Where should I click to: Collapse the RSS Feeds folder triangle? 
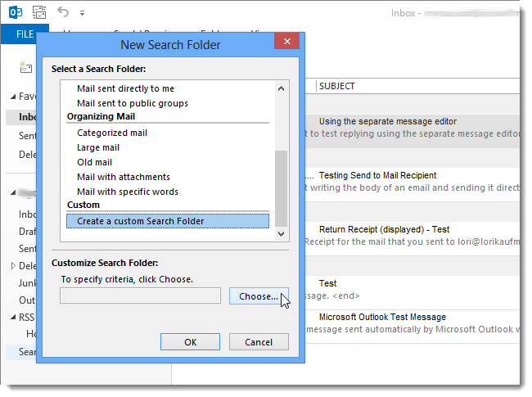[13, 318]
